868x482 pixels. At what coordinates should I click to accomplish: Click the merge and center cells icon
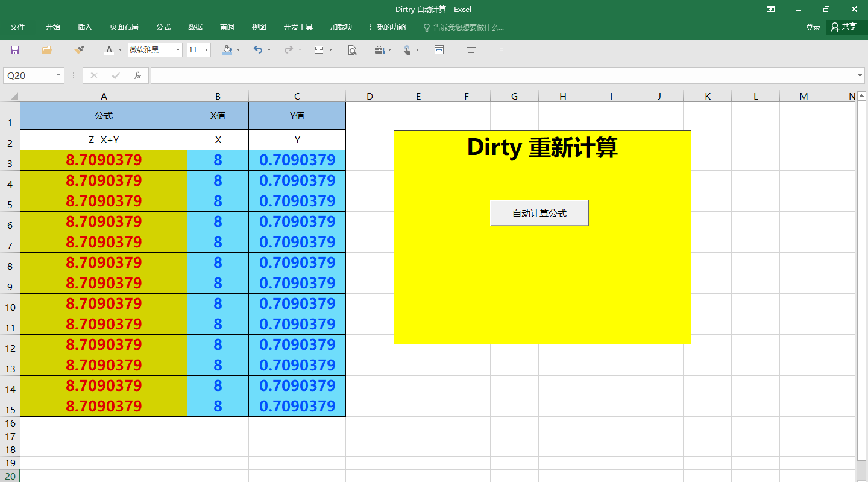click(439, 50)
